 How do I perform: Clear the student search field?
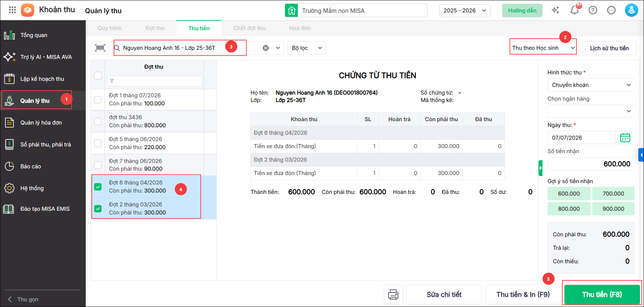point(266,48)
